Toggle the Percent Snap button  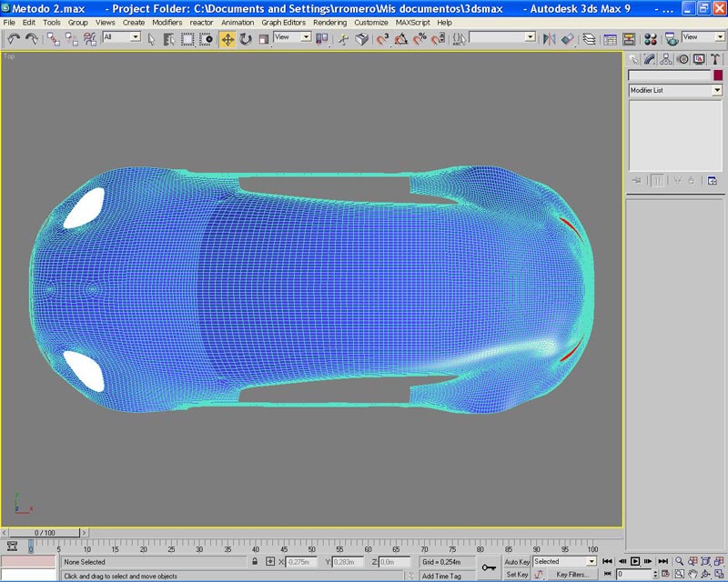(420, 39)
